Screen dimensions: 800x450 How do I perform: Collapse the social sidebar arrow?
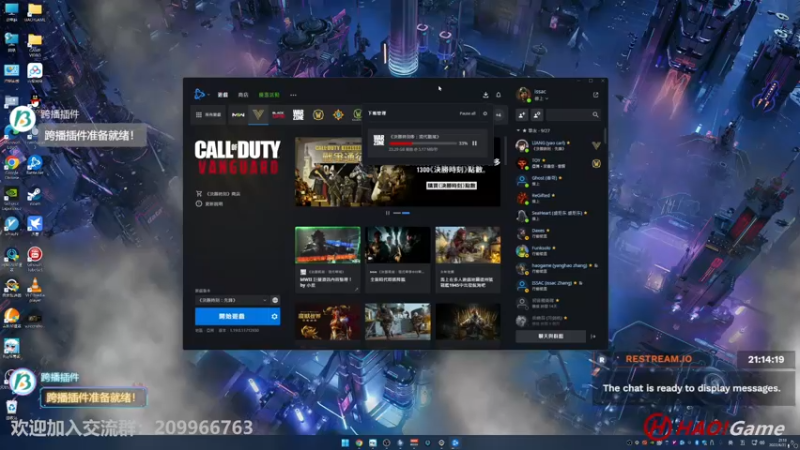(x=593, y=336)
